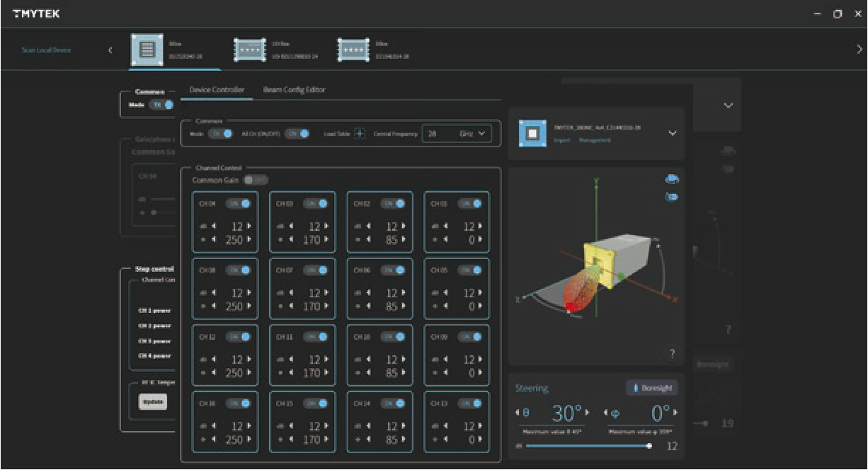
Task: Open the 3D view help question mark
Action: pyautogui.click(x=672, y=354)
